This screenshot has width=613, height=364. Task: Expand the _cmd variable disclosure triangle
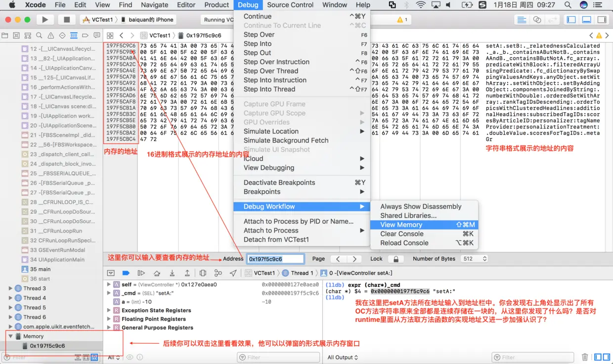coord(109,293)
